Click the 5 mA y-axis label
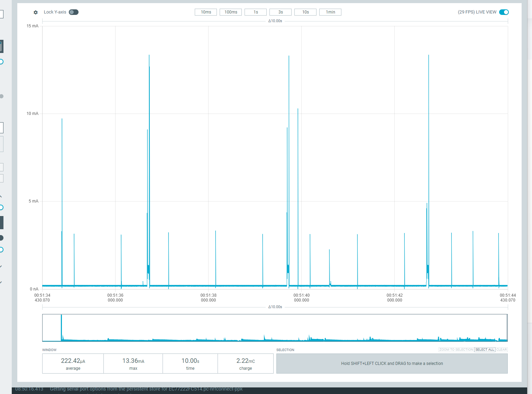532x394 pixels. pos(34,201)
